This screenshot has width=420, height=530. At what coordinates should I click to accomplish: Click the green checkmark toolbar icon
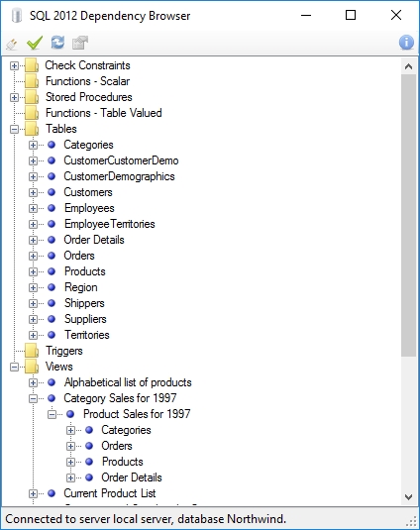coord(35,43)
